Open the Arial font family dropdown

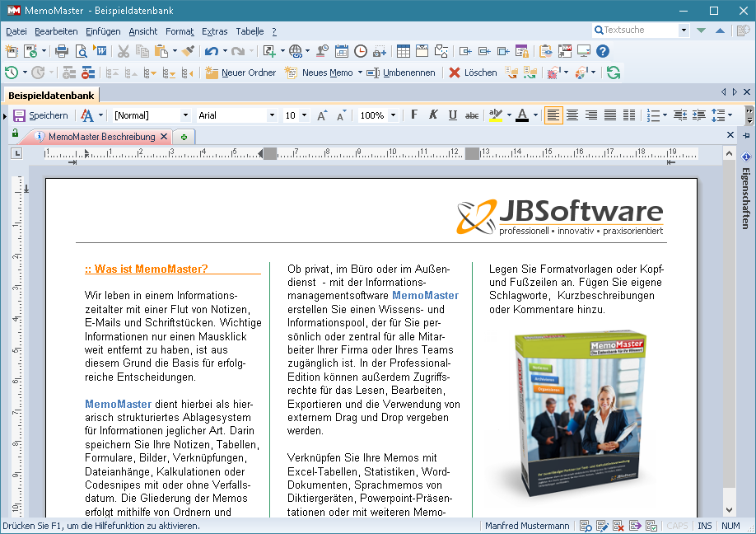(x=272, y=115)
